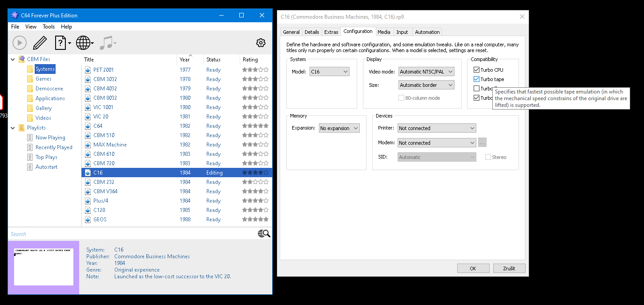
Task: Click the Play button in the C64 Forever toolbar
Action: [x=20, y=43]
